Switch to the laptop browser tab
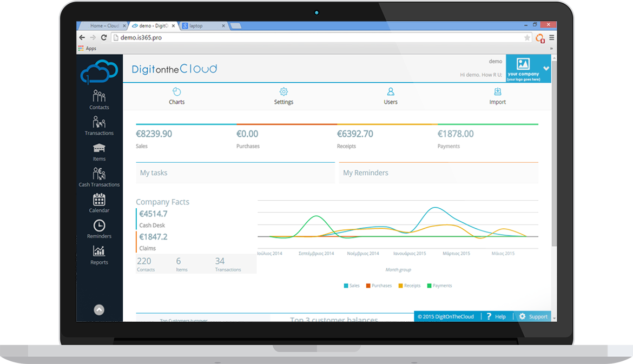The width and height of the screenshot is (633, 364). [203, 26]
